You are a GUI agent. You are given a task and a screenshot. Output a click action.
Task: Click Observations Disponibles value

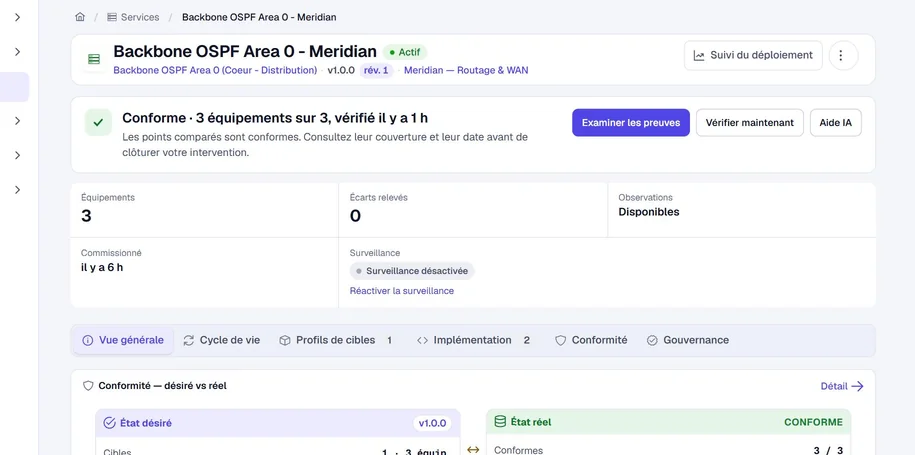pyautogui.click(x=649, y=212)
